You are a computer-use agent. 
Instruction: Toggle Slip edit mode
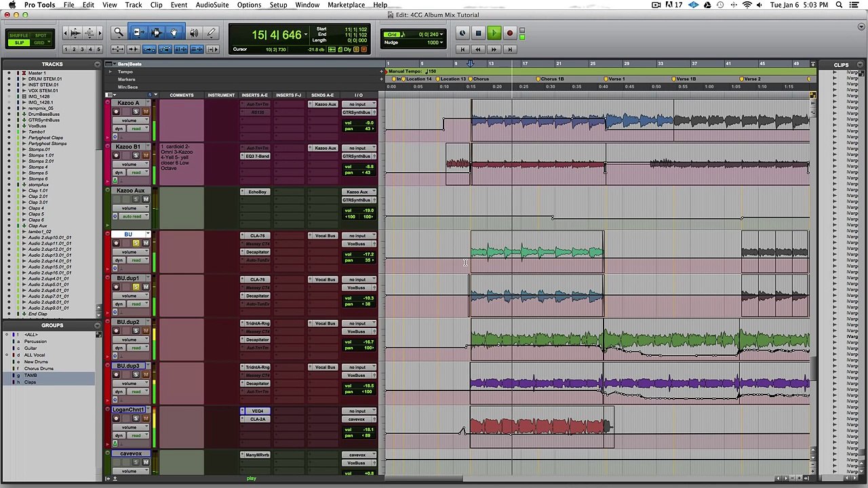(x=19, y=43)
